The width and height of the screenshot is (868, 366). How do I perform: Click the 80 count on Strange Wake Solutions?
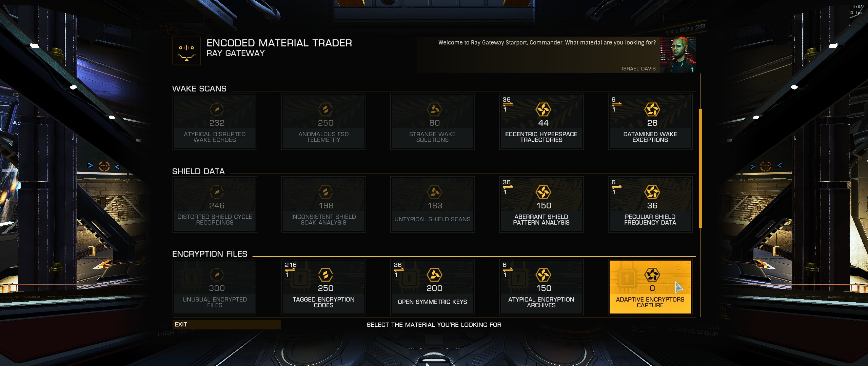point(434,123)
